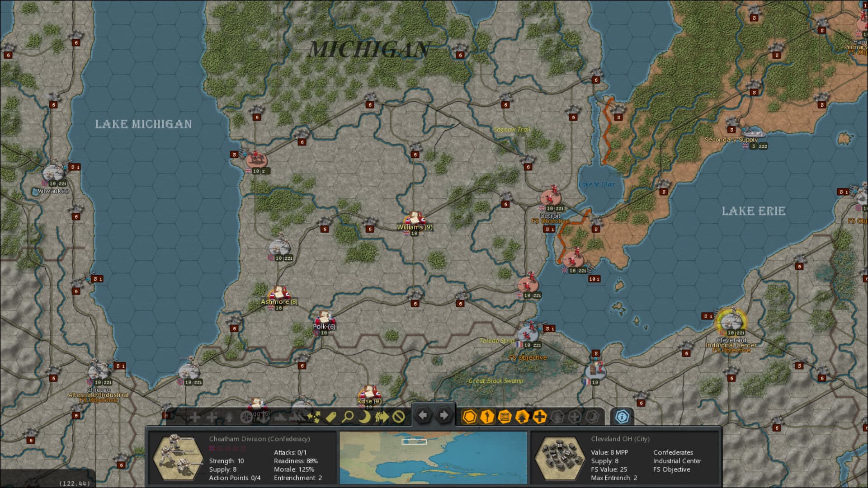Click the Value: 8 MPP text
This screenshot has height=488, width=868.
pyautogui.click(x=609, y=452)
